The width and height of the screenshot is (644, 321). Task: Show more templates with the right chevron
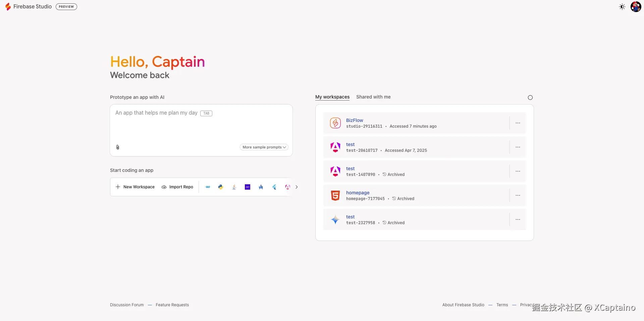point(297,187)
